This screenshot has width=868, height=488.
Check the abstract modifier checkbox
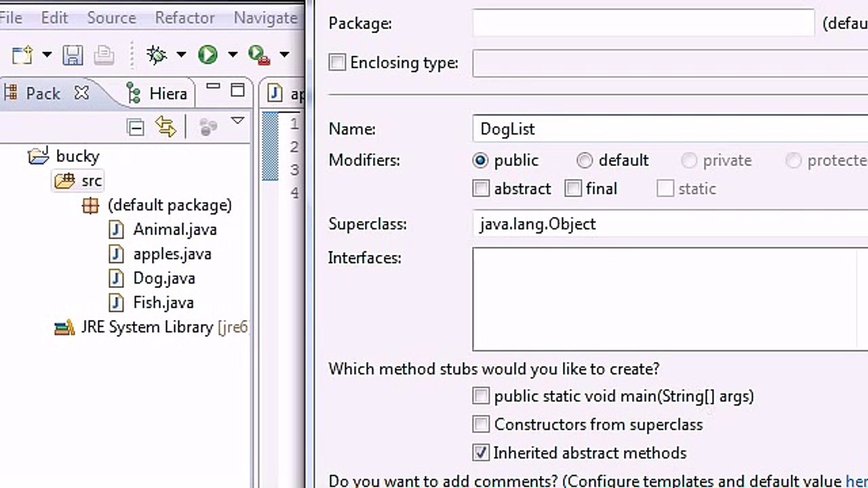coord(481,188)
